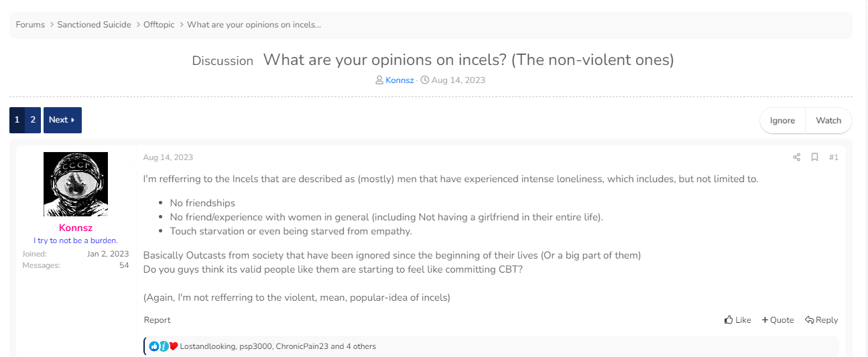Open Forums breadcrumb link

point(30,25)
